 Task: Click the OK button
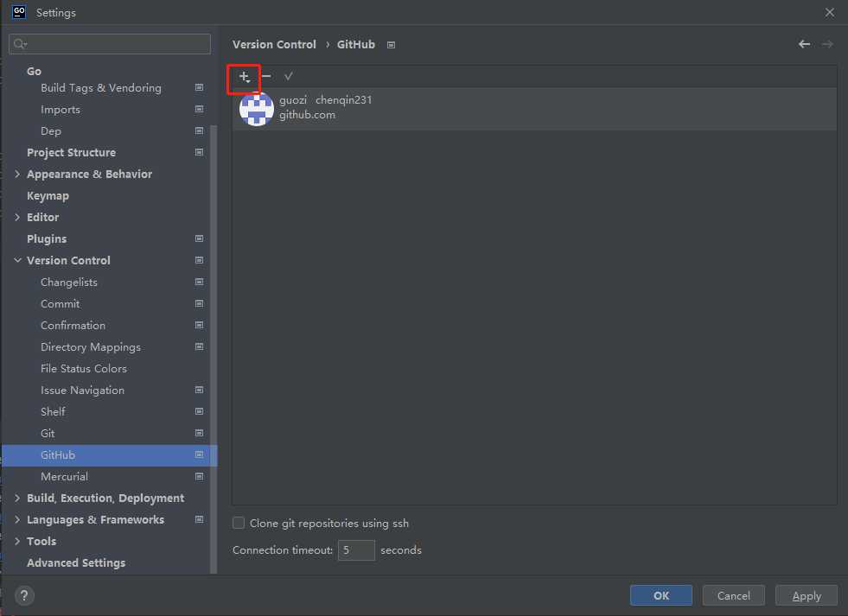click(x=661, y=595)
